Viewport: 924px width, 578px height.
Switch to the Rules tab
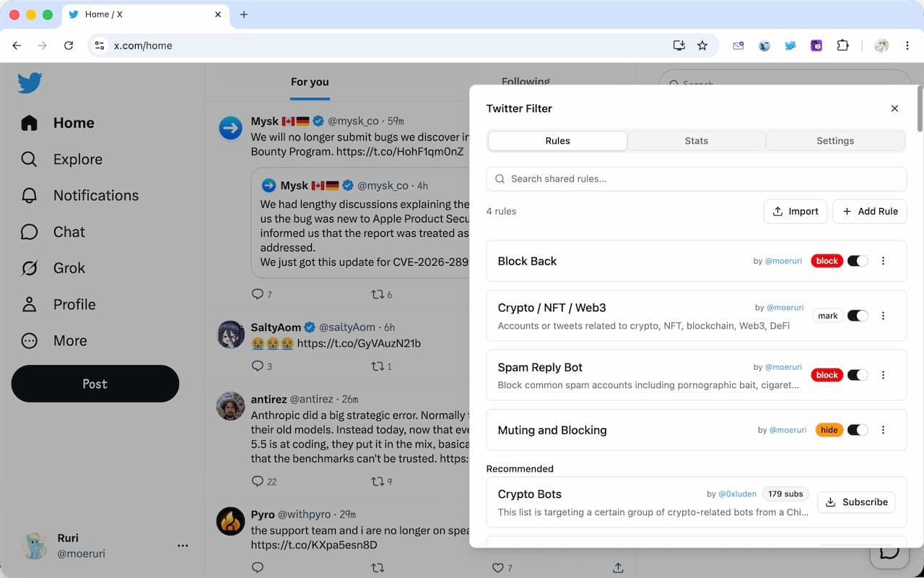point(558,141)
